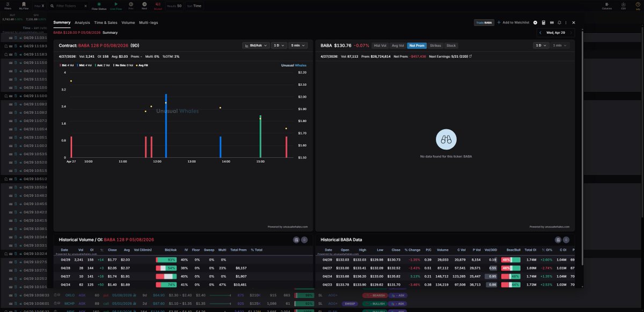644x312 pixels.
Task: Click the $6,157 total premium cell
Action: click(241, 267)
